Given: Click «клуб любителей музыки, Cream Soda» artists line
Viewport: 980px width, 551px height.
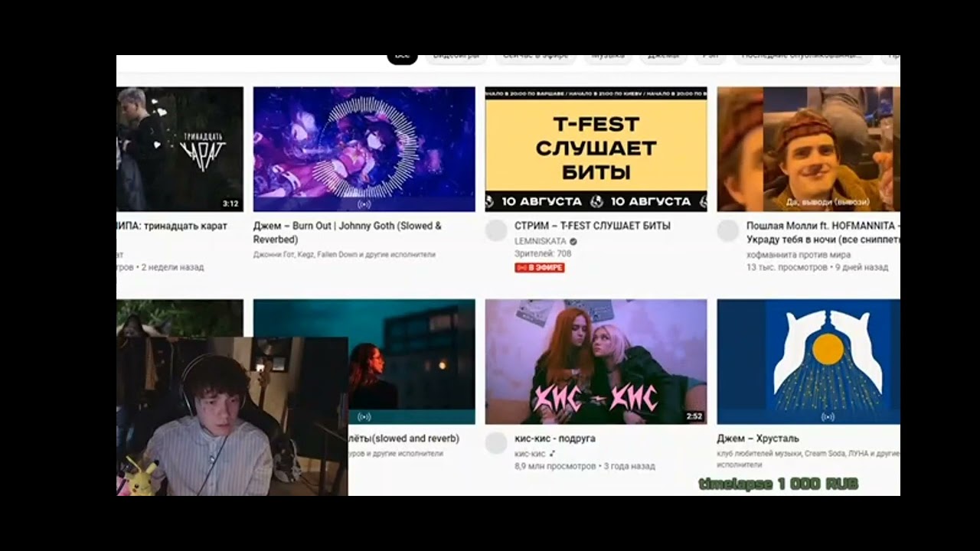Looking at the screenshot, I should point(808,458).
